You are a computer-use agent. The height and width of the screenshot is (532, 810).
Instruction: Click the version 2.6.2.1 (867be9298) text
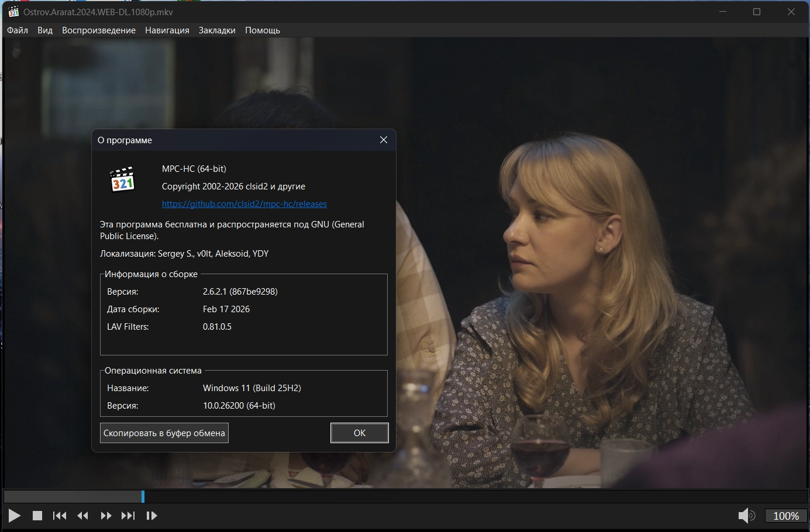(240, 291)
